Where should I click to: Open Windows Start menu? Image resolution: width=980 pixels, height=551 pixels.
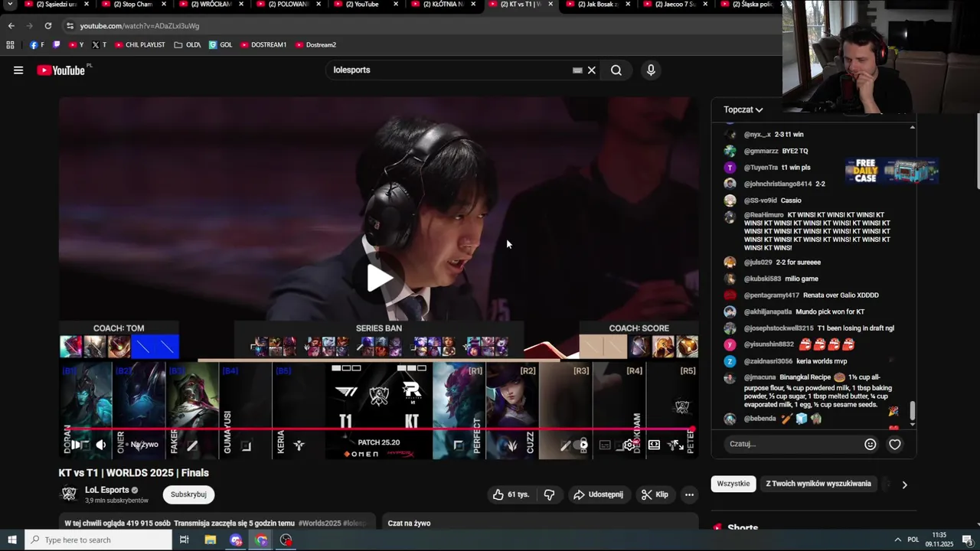pyautogui.click(x=11, y=540)
